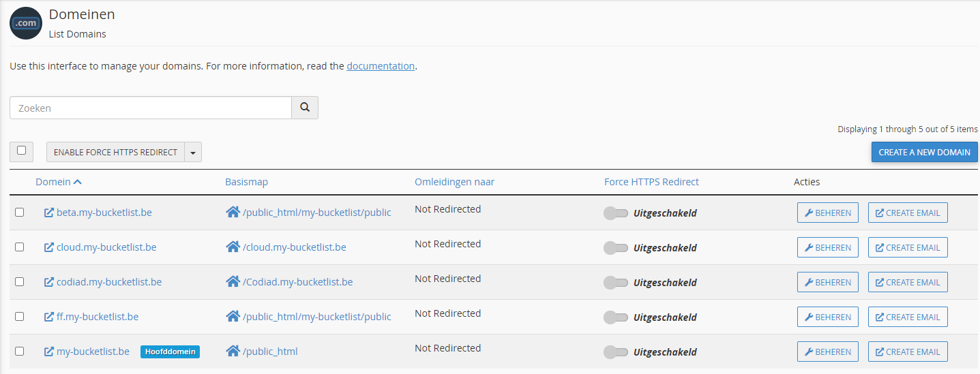Sort by the Basismap column header
The image size is (980, 374).
(x=246, y=182)
